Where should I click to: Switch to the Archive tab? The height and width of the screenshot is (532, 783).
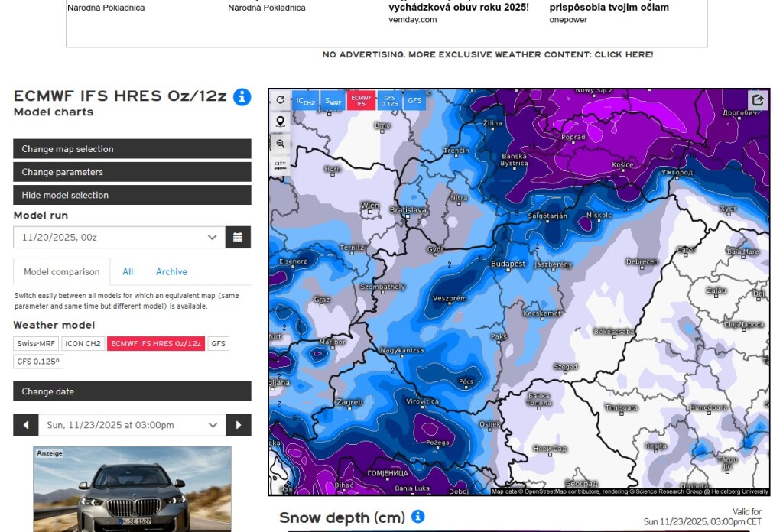click(171, 272)
